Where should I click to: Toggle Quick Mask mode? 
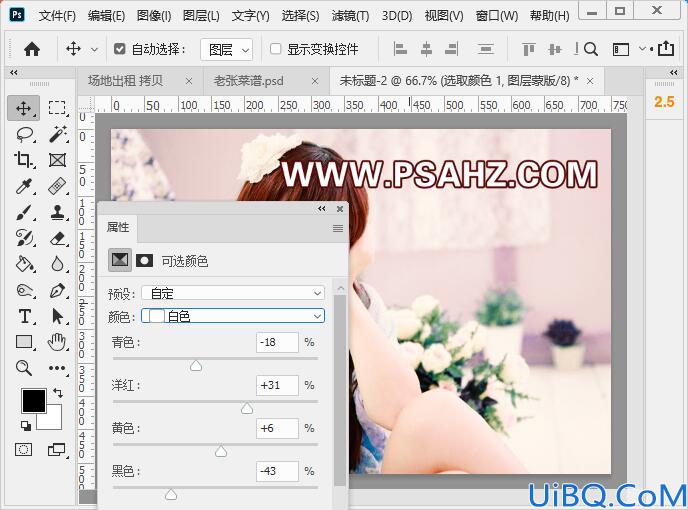[23, 449]
